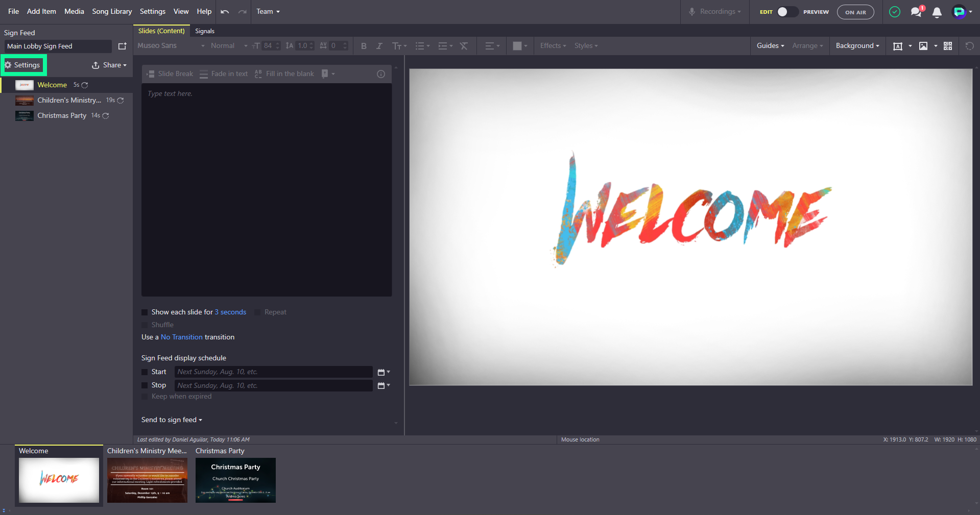Select the Christmas Party slide thumbnail
The height and width of the screenshot is (515, 980).
(235, 480)
